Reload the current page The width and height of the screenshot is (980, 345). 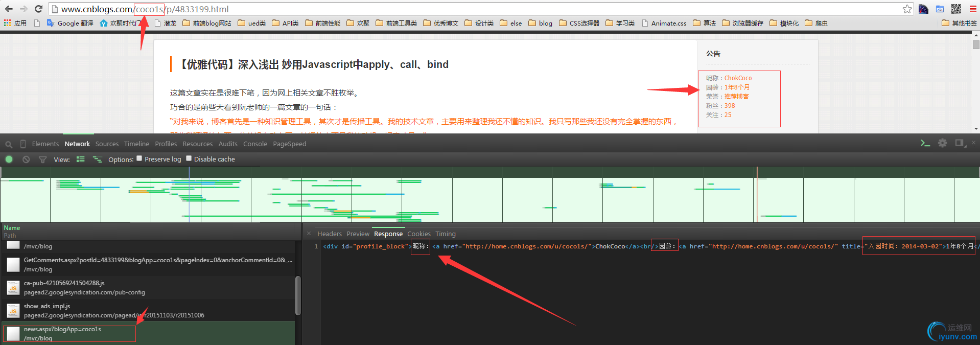pos(38,9)
